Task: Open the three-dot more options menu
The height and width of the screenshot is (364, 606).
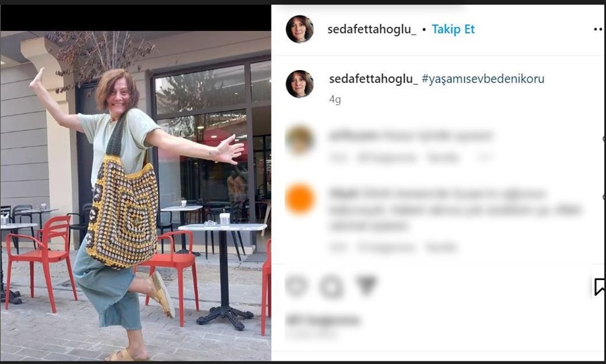Action: point(599,30)
